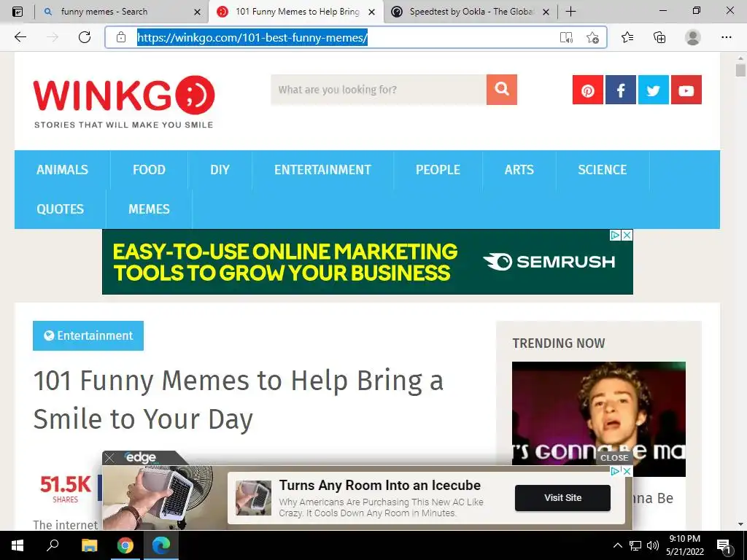Open the tab actions menu icon
The image size is (747, 560).
coord(18,12)
